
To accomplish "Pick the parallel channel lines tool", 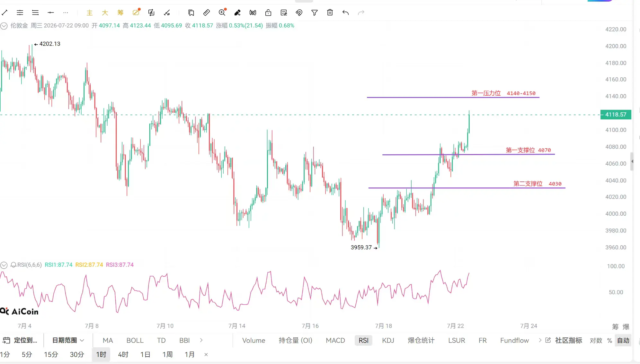I will [20, 13].
